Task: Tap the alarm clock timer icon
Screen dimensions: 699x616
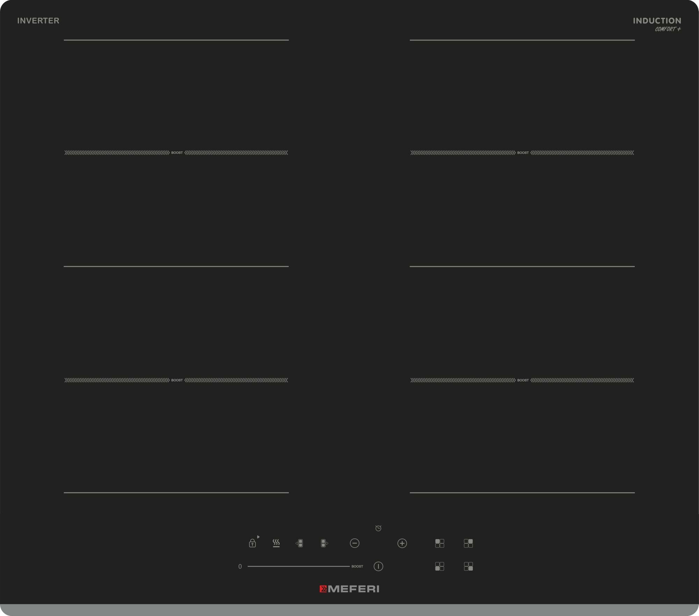Action: 378,528
